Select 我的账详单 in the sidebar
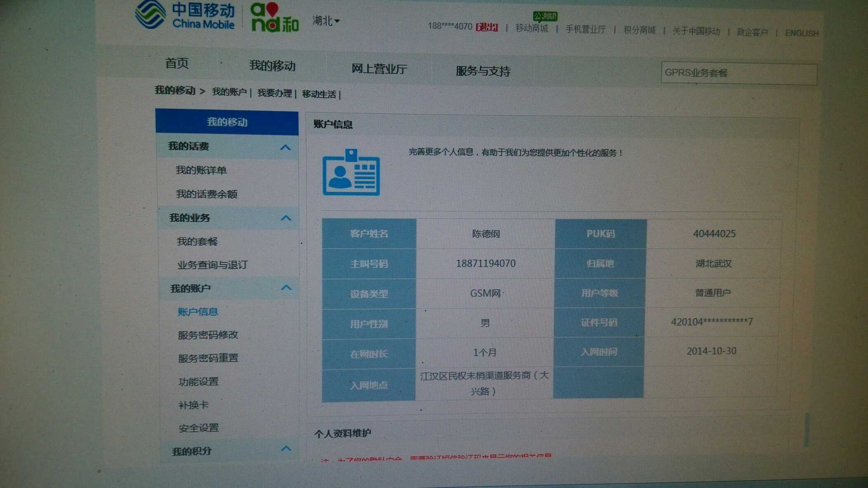 coord(201,170)
